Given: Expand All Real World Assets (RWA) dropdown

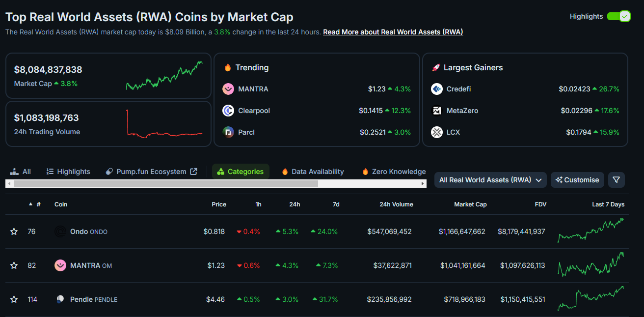Looking at the screenshot, I should click(x=490, y=180).
